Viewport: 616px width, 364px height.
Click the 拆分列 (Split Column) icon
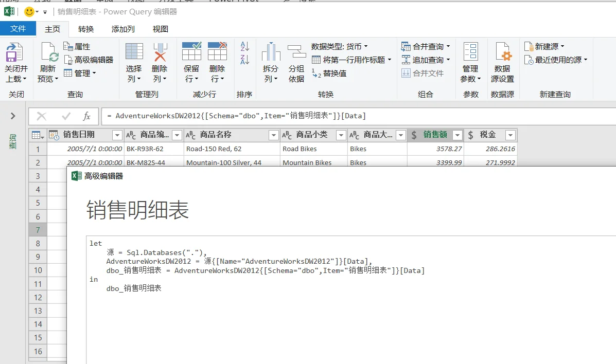[271, 51]
